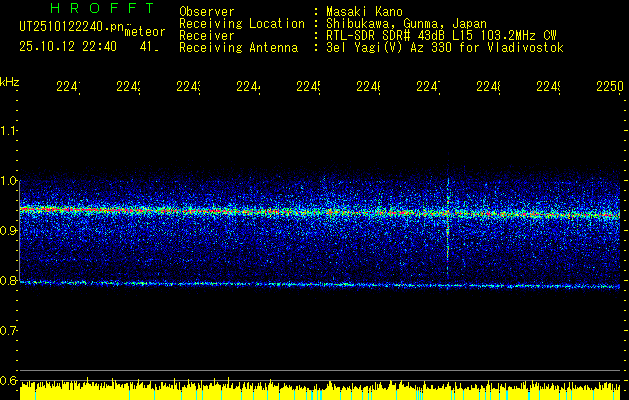629x400 pixels.
Task: Select the 0.6 frequency axis label
Action: (x=10, y=380)
